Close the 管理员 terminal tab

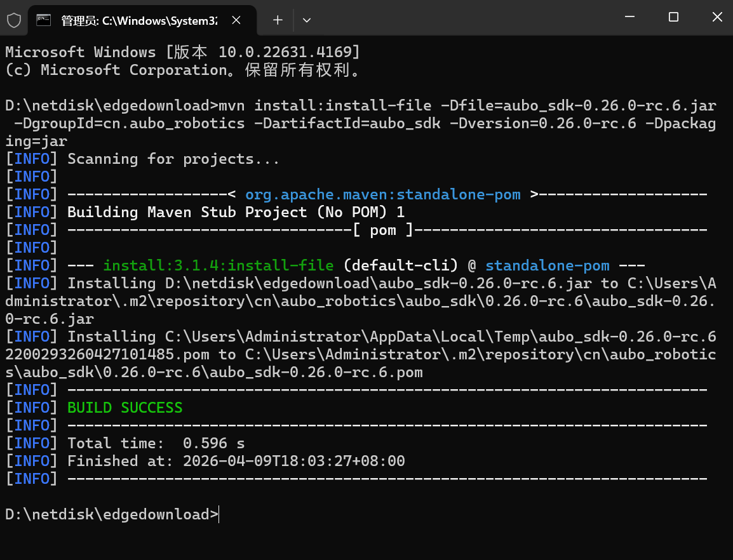pos(236,20)
